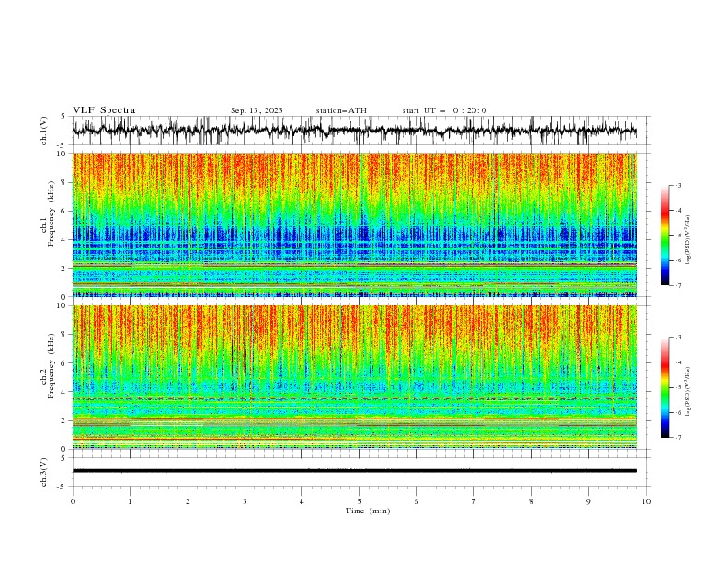This screenshot has height=563, width=728.
Task: Click the "-5" label on ch.2 colorbar
Action: click(678, 387)
